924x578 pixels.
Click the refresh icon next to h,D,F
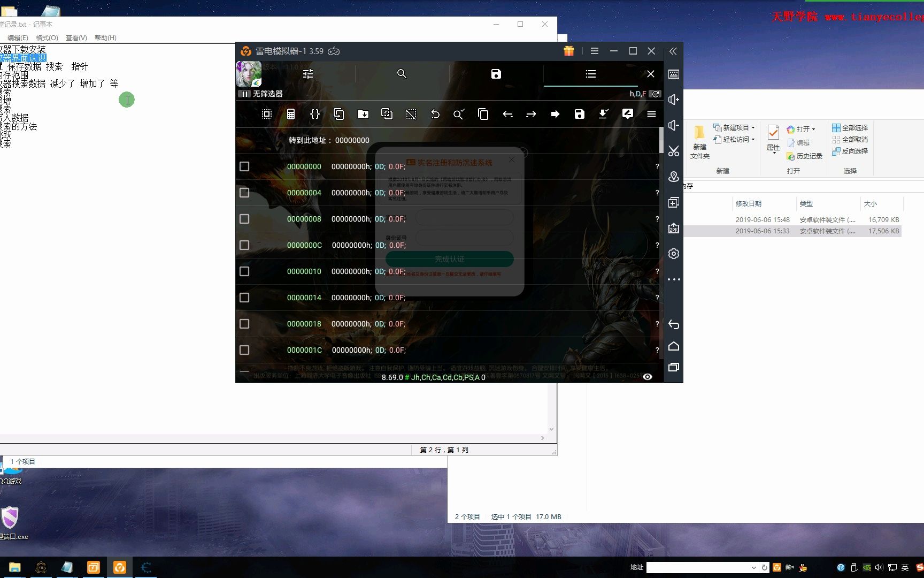[656, 94]
